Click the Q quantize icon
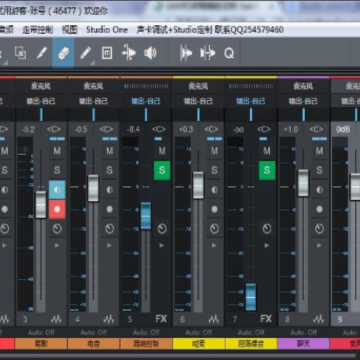Screen dimensions: 360x360 click(x=229, y=53)
